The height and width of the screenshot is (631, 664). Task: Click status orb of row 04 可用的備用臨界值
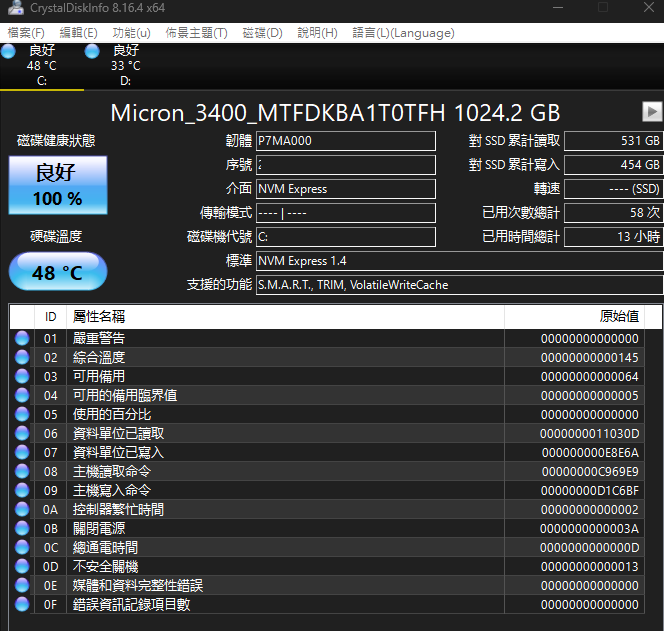click(22, 396)
